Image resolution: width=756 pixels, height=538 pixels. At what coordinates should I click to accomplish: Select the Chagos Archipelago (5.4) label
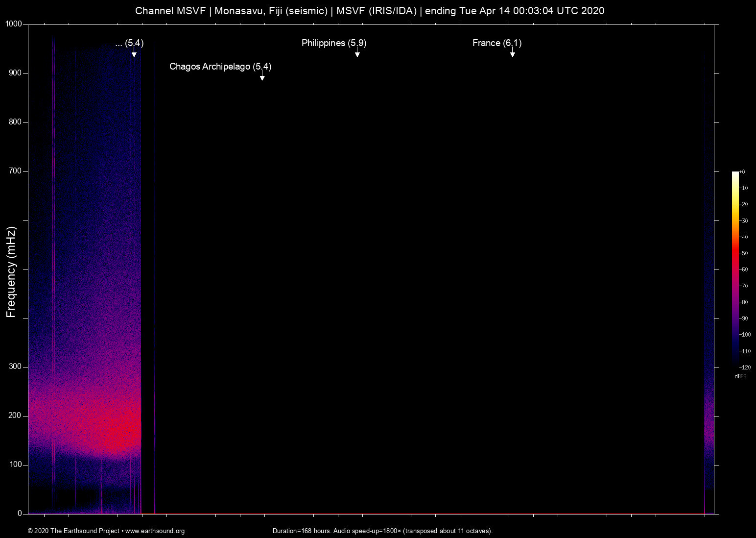[220, 67]
